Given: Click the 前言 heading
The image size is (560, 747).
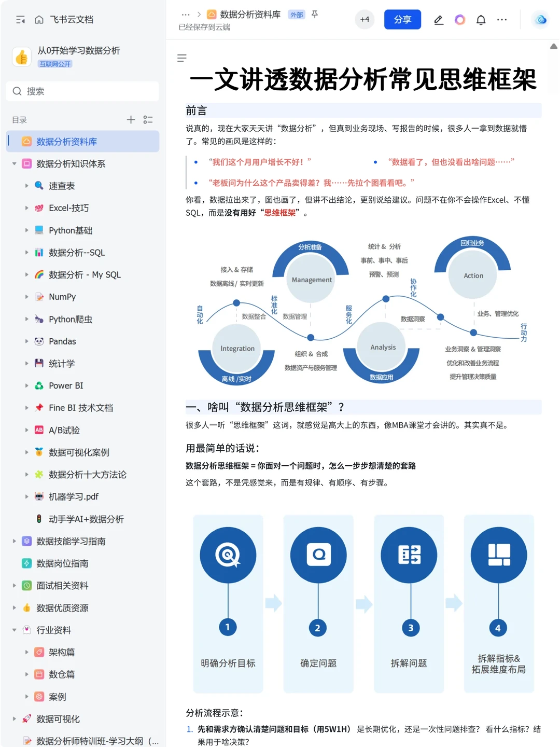Looking at the screenshot, I should click(x=197, y=110).
